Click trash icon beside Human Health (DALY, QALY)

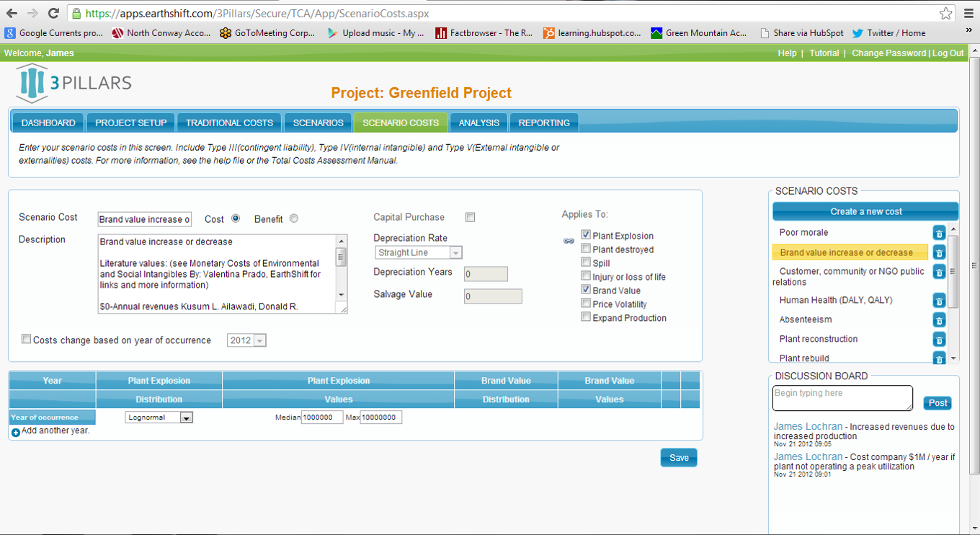pyautogui.click(x=939, y=301)
